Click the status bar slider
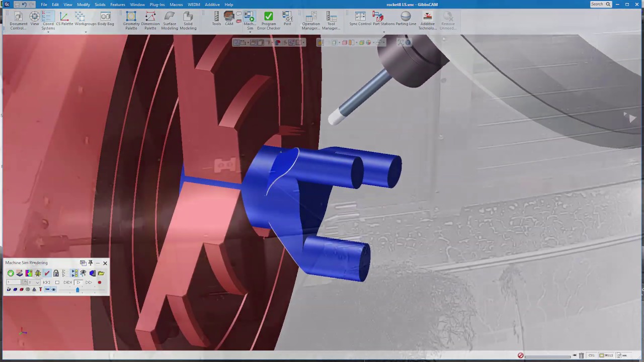Image resolution: width=644 pixels, height=362 pixels. tap(548, 356)
